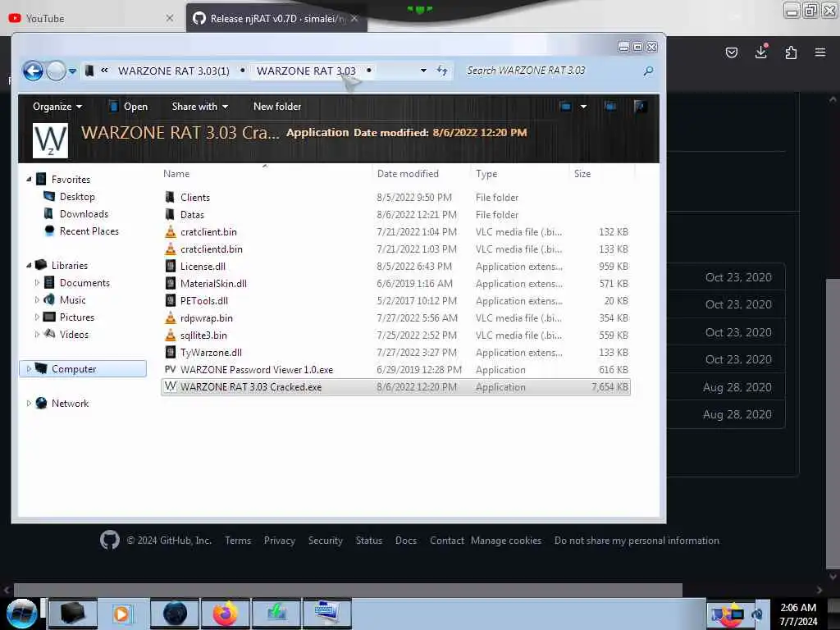Open Downloads in Favorites

(x=84, y=214)
